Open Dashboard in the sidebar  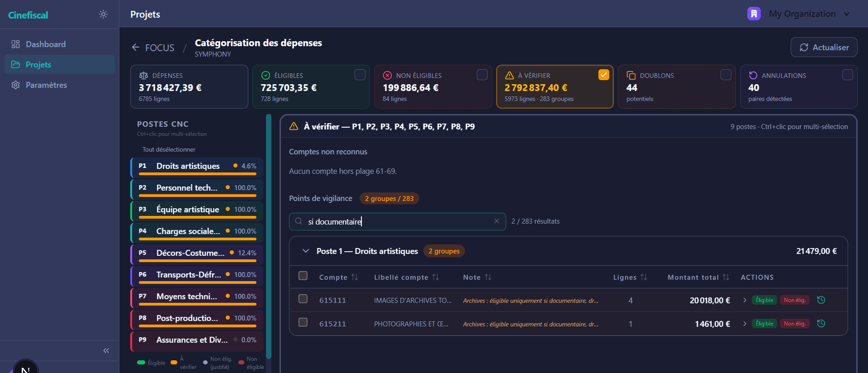coord(46,44)
